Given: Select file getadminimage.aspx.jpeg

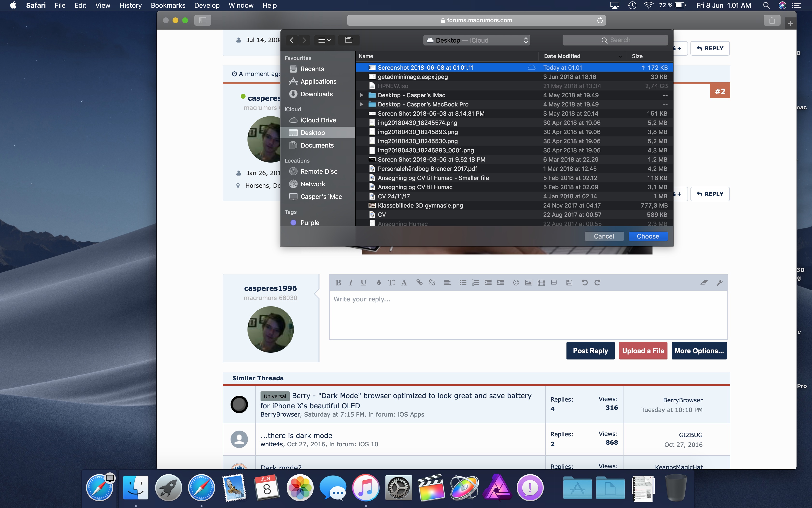Looking at the screenshot, I should coord(514,77).
